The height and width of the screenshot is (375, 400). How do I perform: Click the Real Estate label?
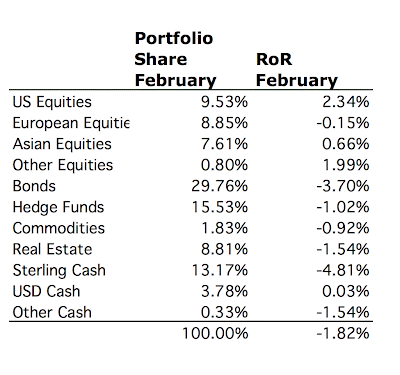(x=52, y=249)
